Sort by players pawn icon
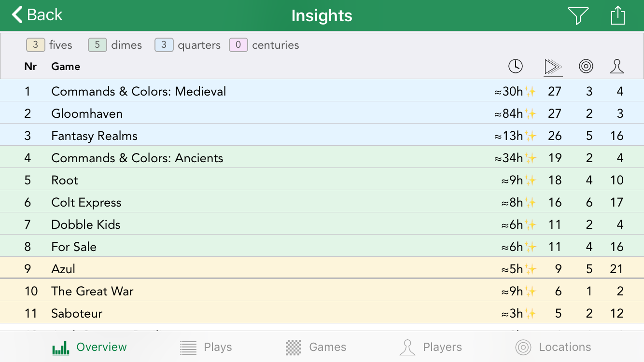This screenshot has height=362, width=644. tap(617, 66)
